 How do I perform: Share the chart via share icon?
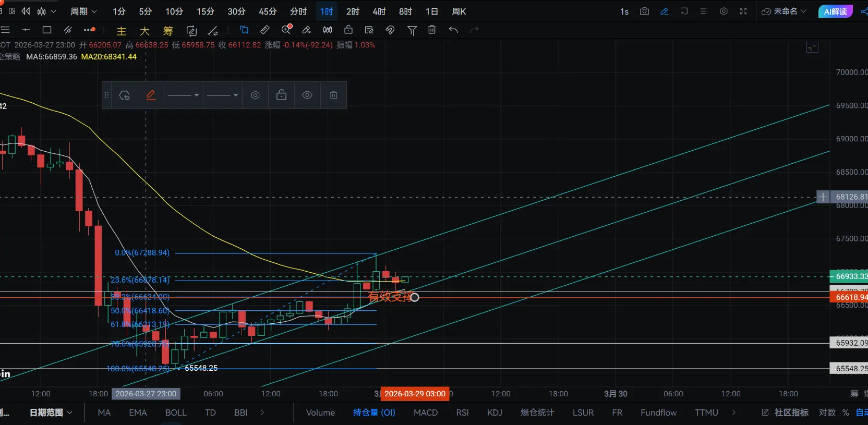click(864, 11)
